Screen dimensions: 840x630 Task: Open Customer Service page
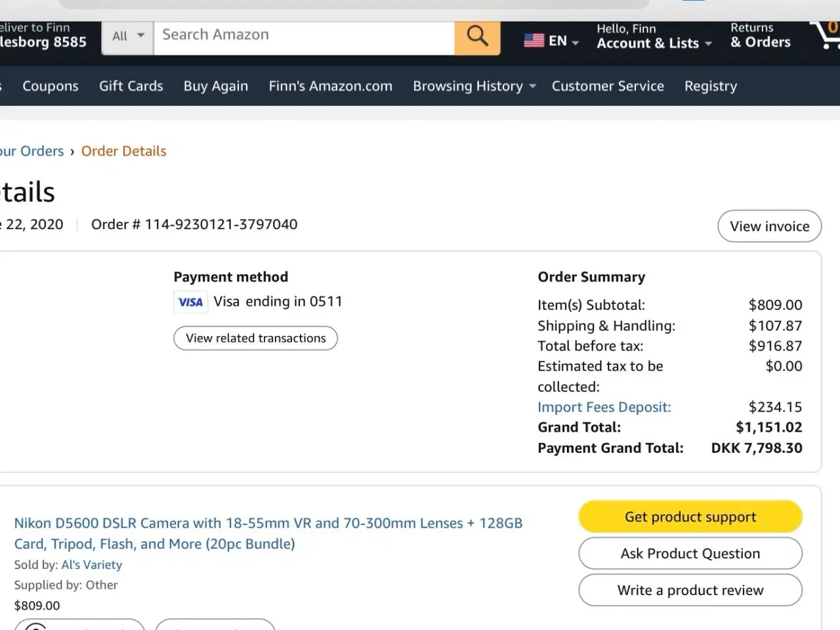coord(608,86)
